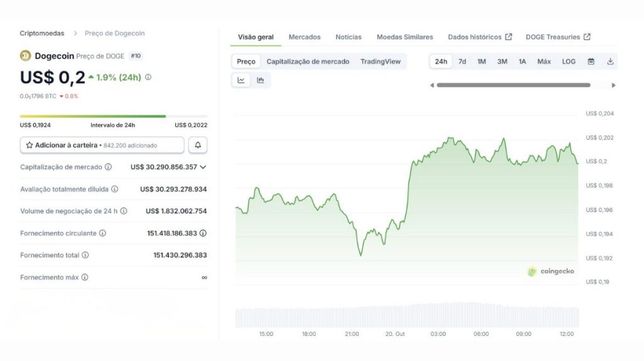Show info for Fornecimento máx

tap(85, 277)
